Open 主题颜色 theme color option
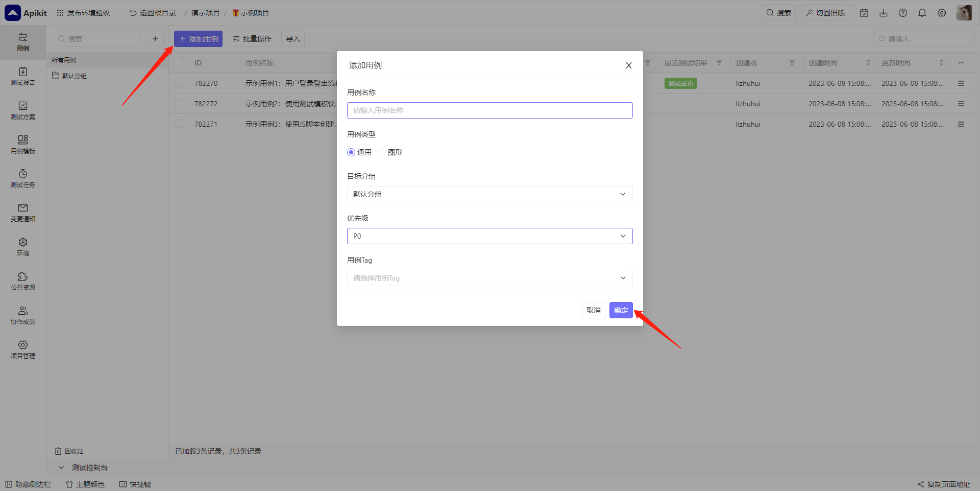 click(x=85, y=484)
